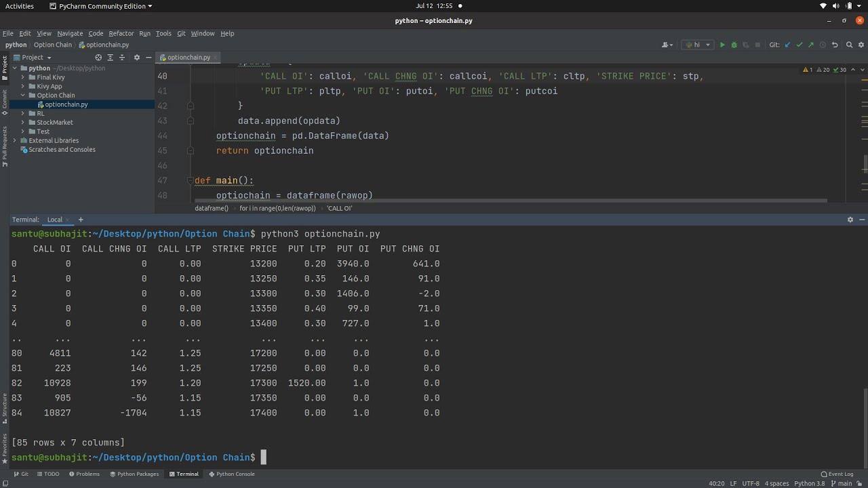
Task: Open TODO tool window
Action: [x=48, y=474]
